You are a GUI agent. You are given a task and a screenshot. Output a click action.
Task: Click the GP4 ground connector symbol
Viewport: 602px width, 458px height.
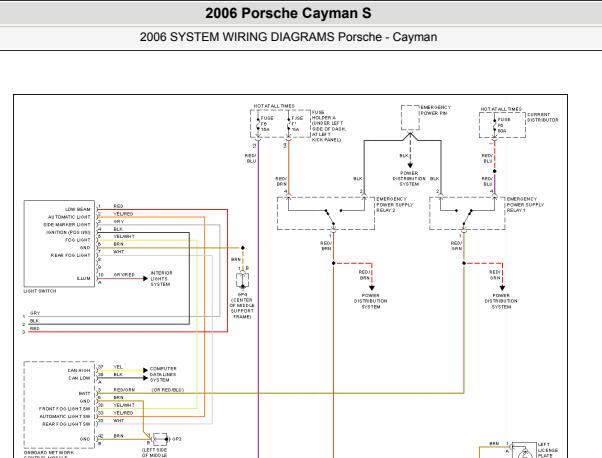pos(243,281)
